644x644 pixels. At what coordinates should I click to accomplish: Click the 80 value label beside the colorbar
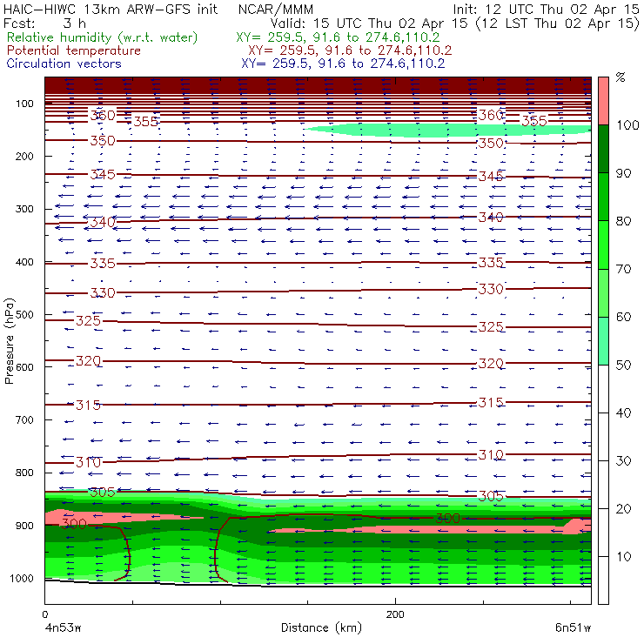click(623, 221)
